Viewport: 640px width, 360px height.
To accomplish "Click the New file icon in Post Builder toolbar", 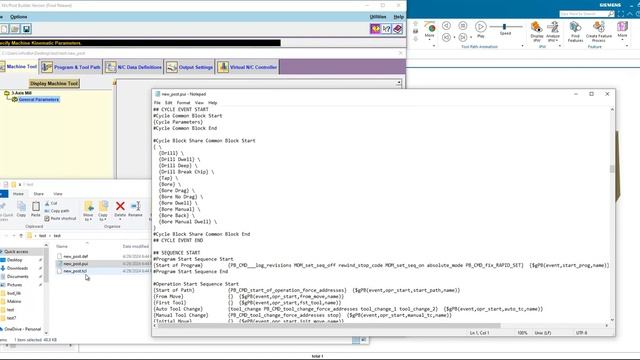I will tap(4, 29).
